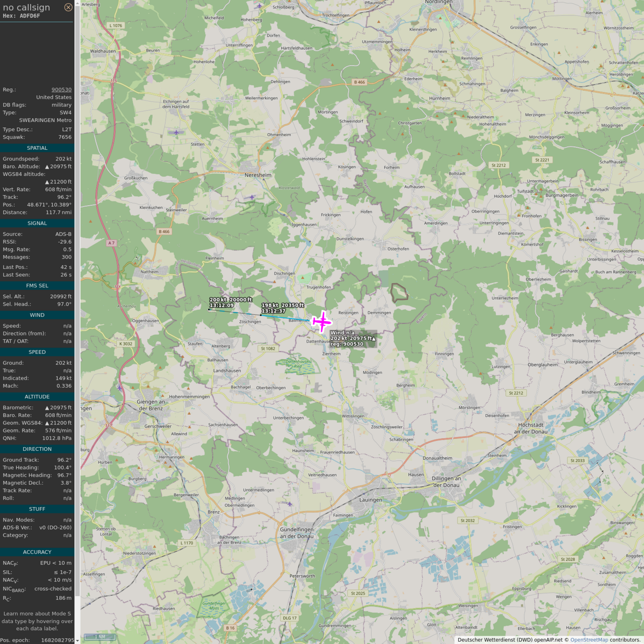Click the SIGNAL section header

(x=37, y=223)
